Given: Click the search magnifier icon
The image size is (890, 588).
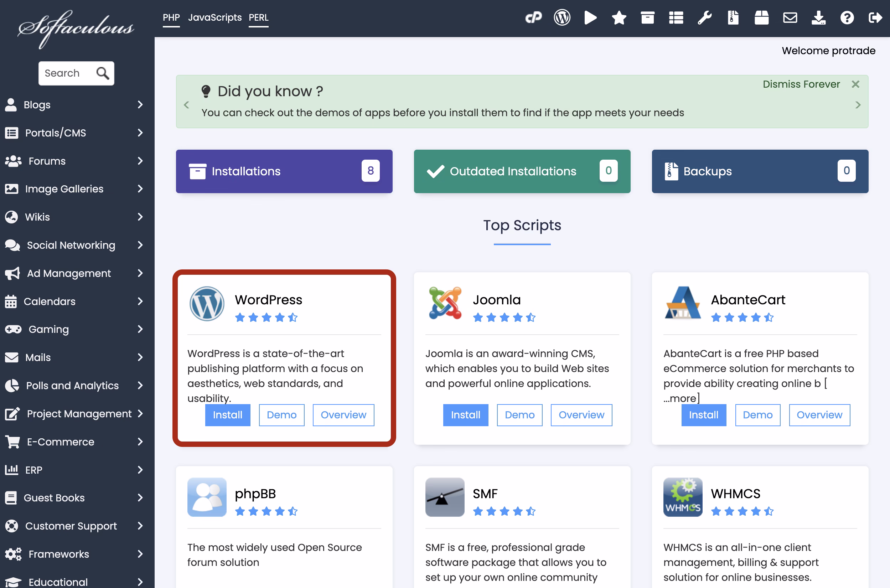Looking at the screenshot, I should click(x=103, y=73).
